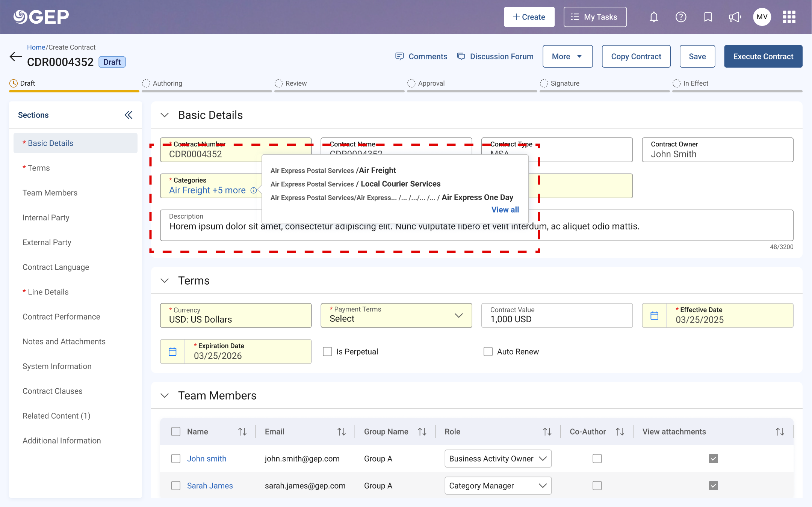The image size is (812, 507).
Task: Click Air Freight +5 more link
Action: [x=207, y=190]
